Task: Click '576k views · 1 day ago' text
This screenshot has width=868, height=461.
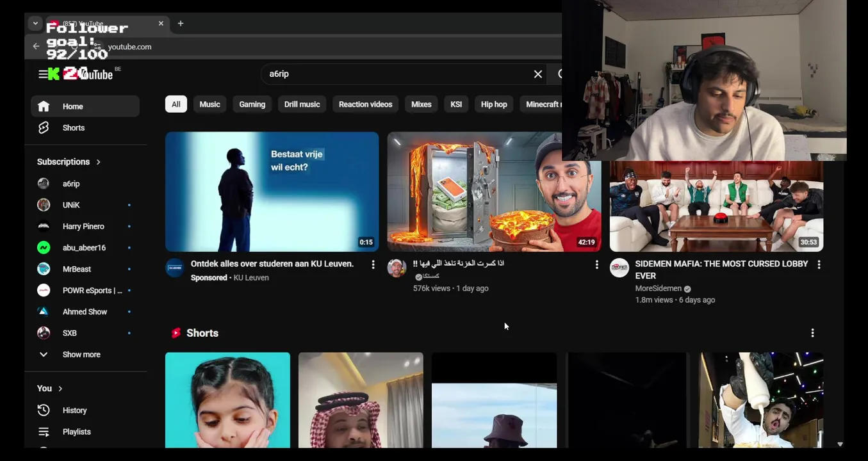Action: pos(450,289)
